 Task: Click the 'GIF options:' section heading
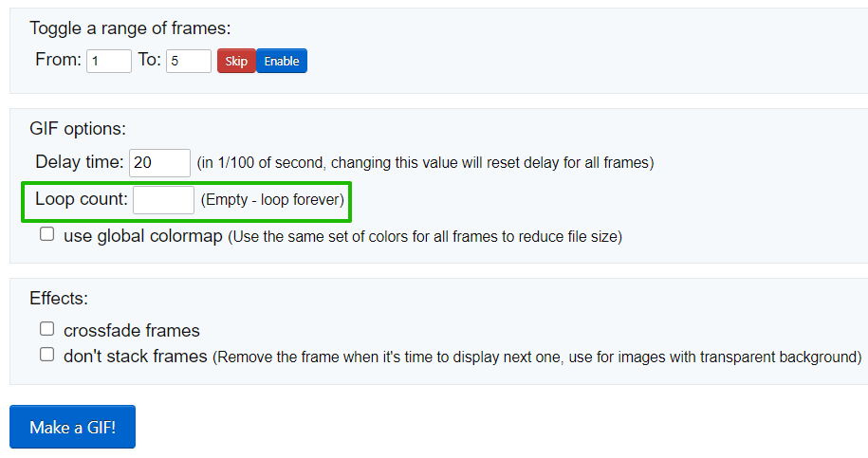(78, 129)
